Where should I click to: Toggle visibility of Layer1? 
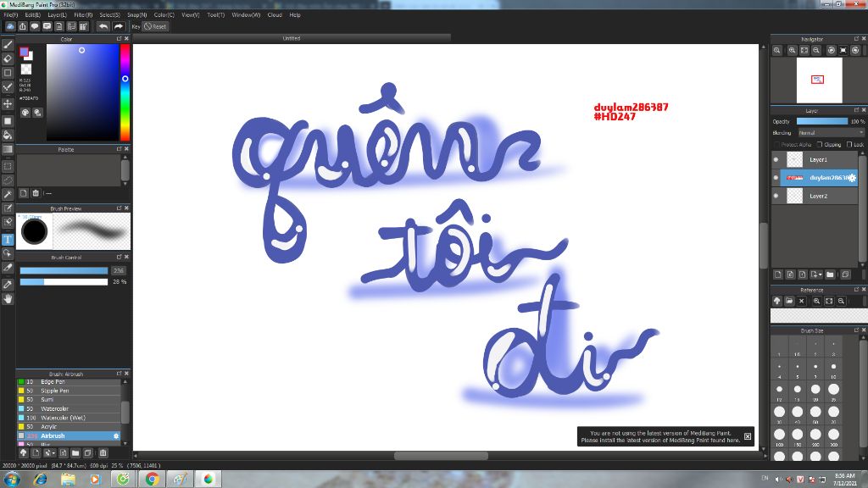pos(776,159)
